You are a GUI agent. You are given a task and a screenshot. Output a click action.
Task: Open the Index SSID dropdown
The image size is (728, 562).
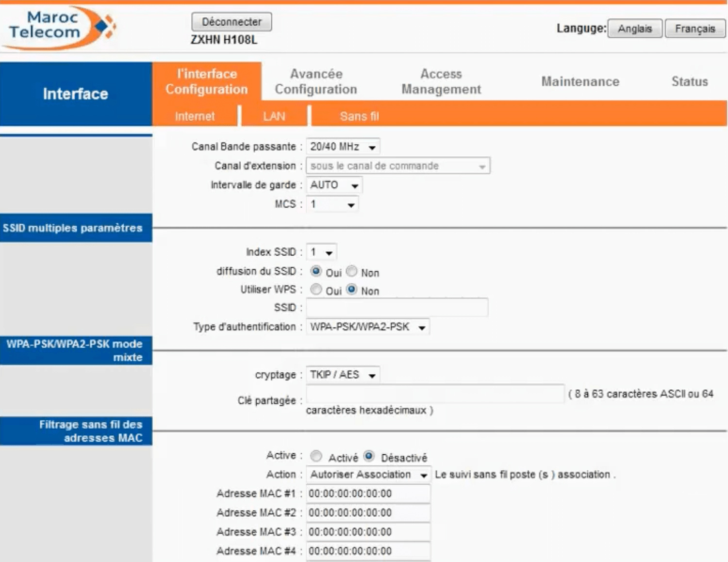(322, 252)
